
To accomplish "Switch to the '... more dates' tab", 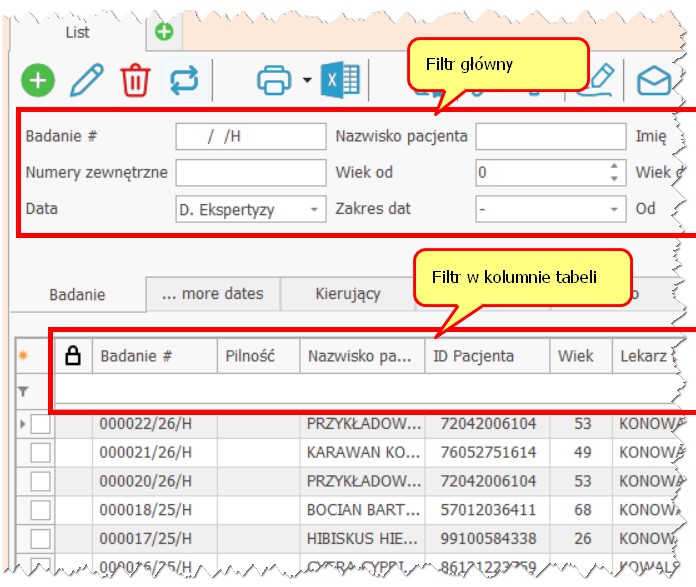I will coord(212,294).
